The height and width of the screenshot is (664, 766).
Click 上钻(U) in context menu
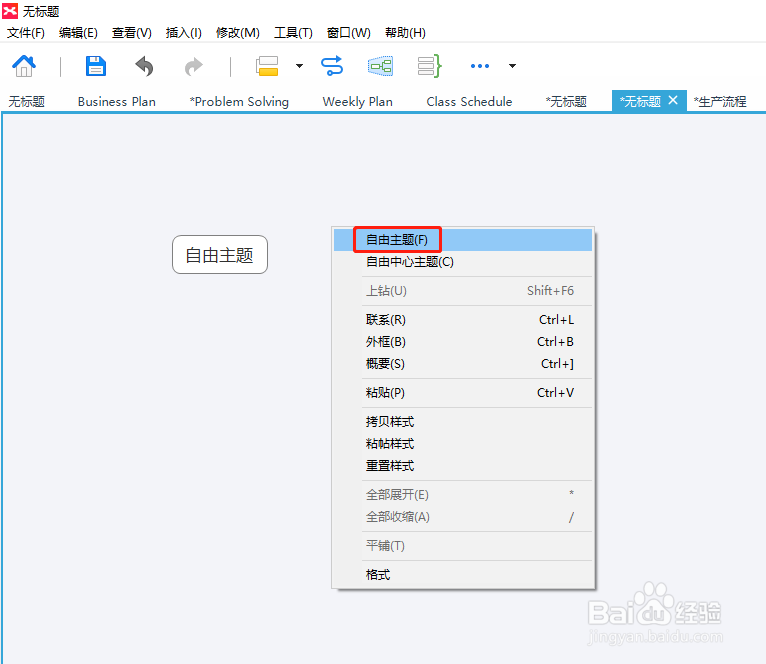click(463, 291)
